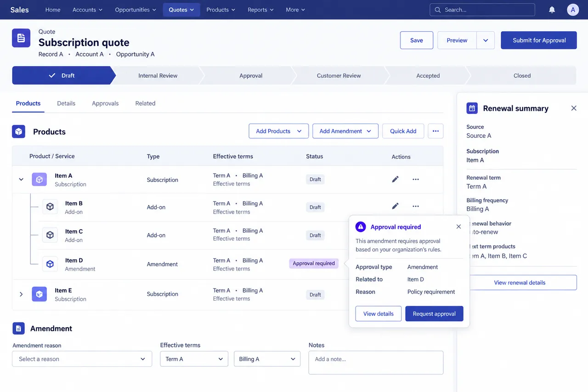Click the Save button
Screen dimensions: 588x392
coord(417,40)
